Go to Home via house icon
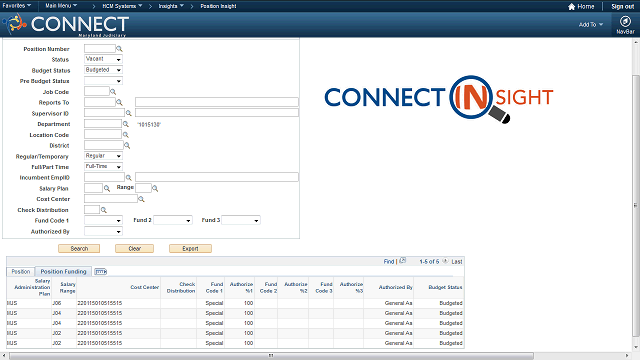Screen dimensions: 640x360 point(571,7)
